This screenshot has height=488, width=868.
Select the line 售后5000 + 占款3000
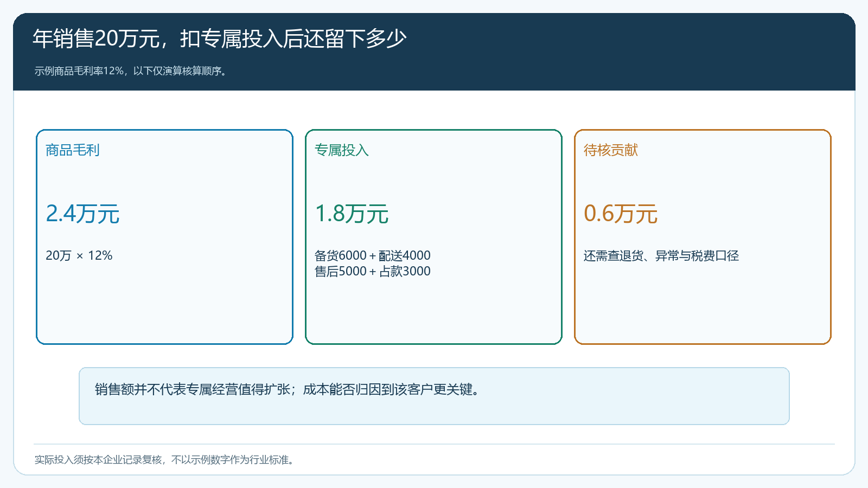[x=373, y=271]
